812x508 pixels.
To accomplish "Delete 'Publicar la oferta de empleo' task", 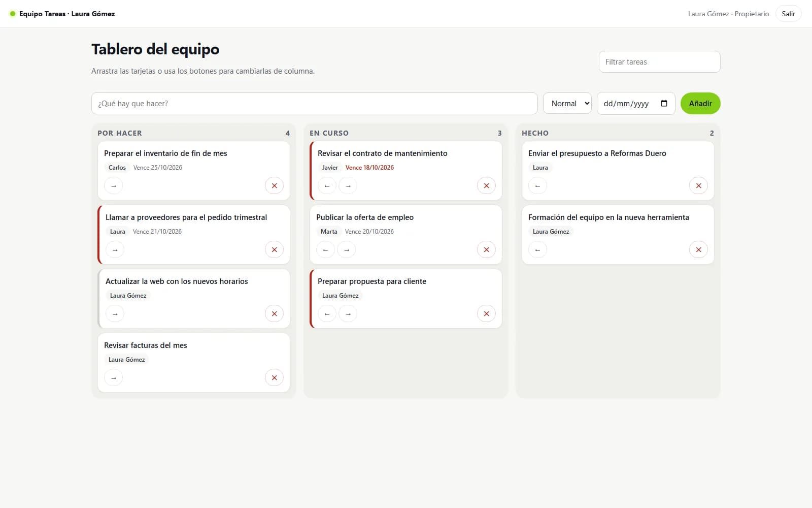I will click(486, 250).
